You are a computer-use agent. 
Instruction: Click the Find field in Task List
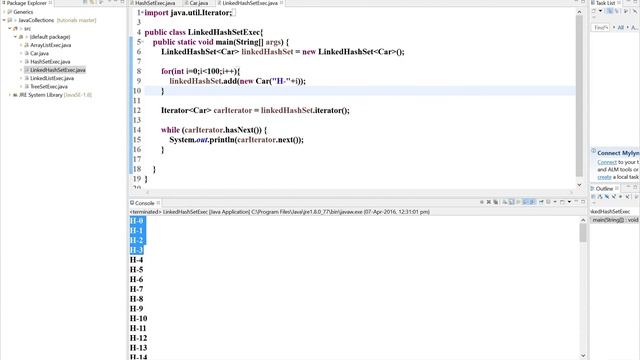tap(601, 27)
